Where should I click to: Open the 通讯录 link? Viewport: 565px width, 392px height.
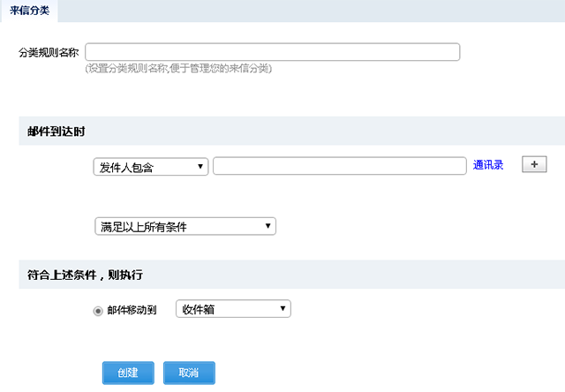point(488,165)
